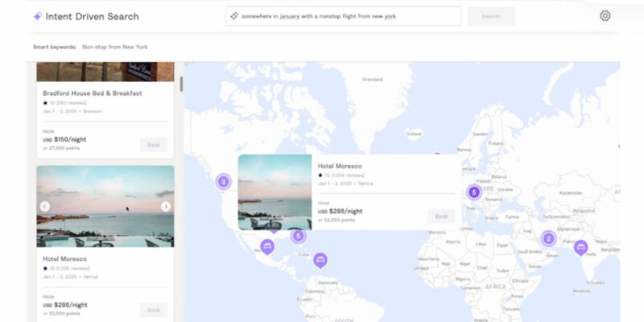Open the cluster marker below the popup
Image resolution: width=644 pixels, height=322 pixels.
pyautogui.click(x=298, y=236)
